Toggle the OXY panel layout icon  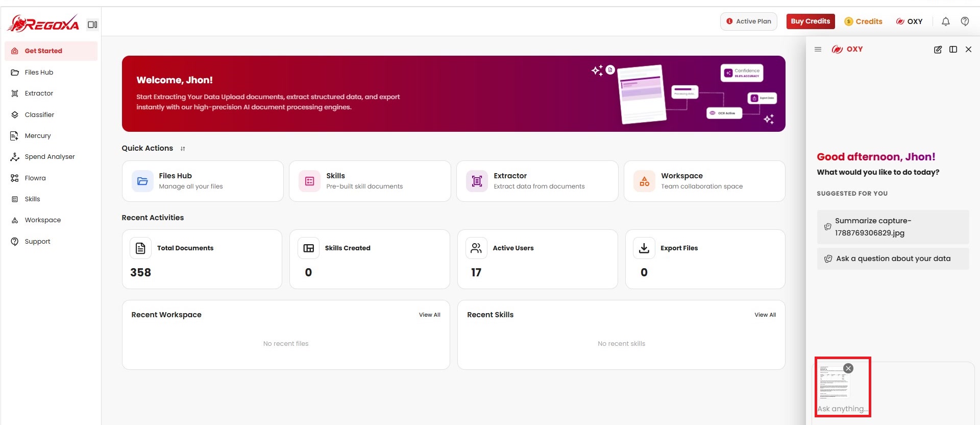953,50
